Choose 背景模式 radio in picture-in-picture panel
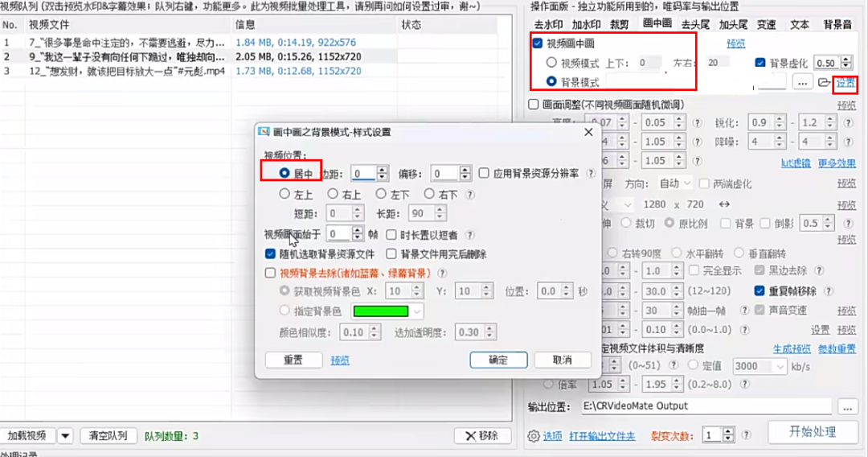The height and width of the screenshot is (457, 868). click(551, 81)
